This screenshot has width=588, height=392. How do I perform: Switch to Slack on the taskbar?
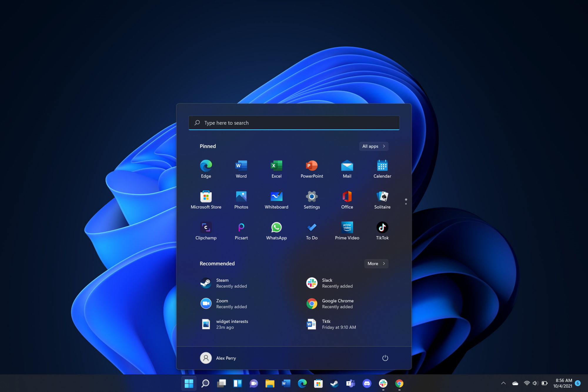coord(383,383)
